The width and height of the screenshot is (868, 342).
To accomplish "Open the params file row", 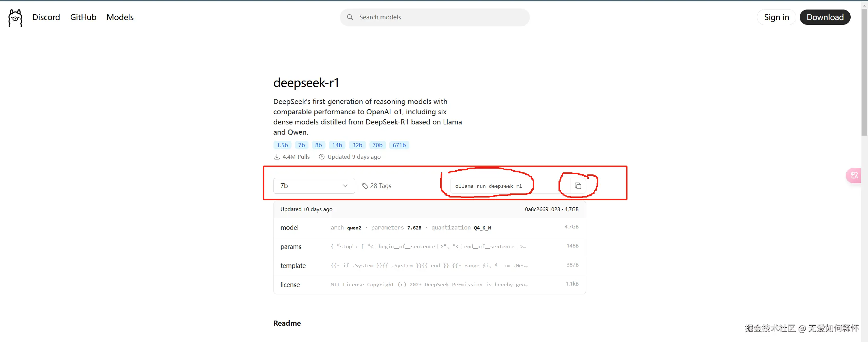I will [x=429, y=246].
